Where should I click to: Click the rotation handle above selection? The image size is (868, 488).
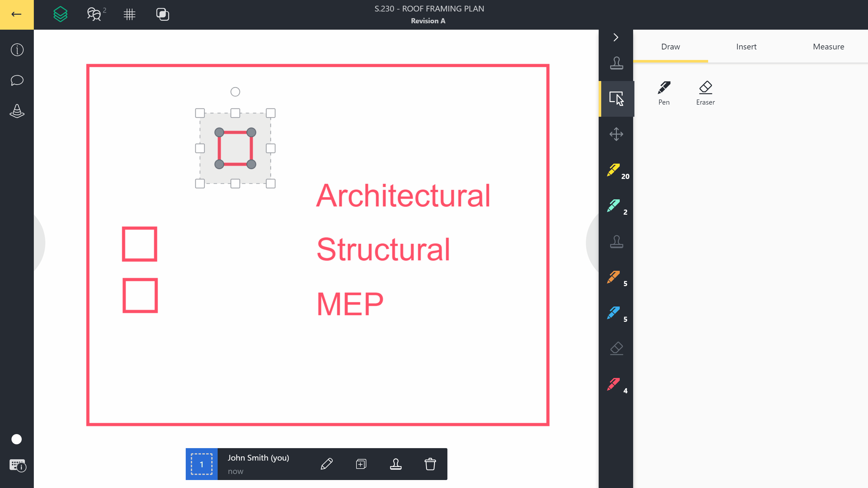click(x=235, y=92)
